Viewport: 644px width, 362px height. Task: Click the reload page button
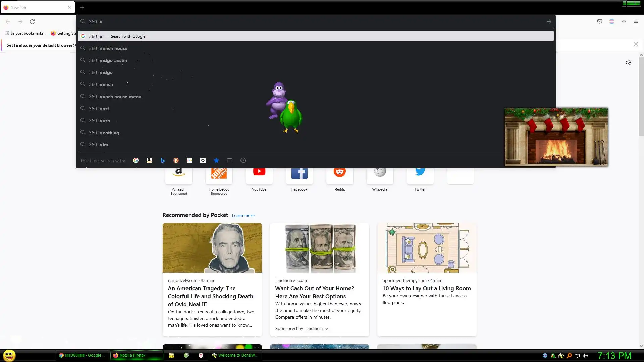tap(32, 21)
